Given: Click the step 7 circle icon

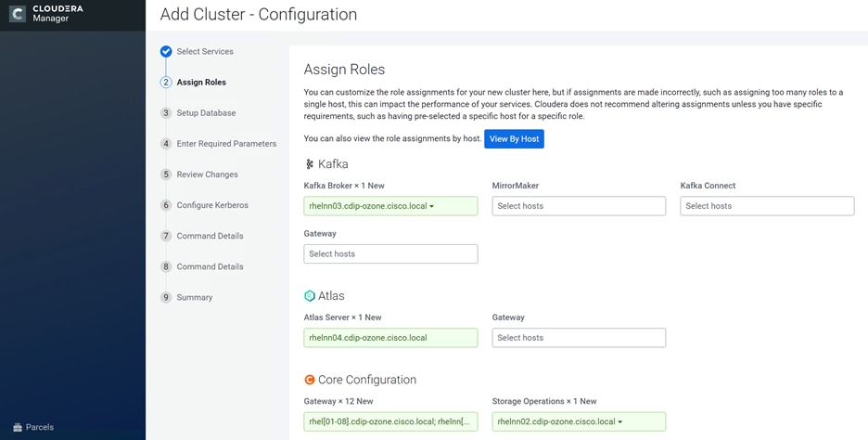Looking at the screenshot, I should coord(166,236).
